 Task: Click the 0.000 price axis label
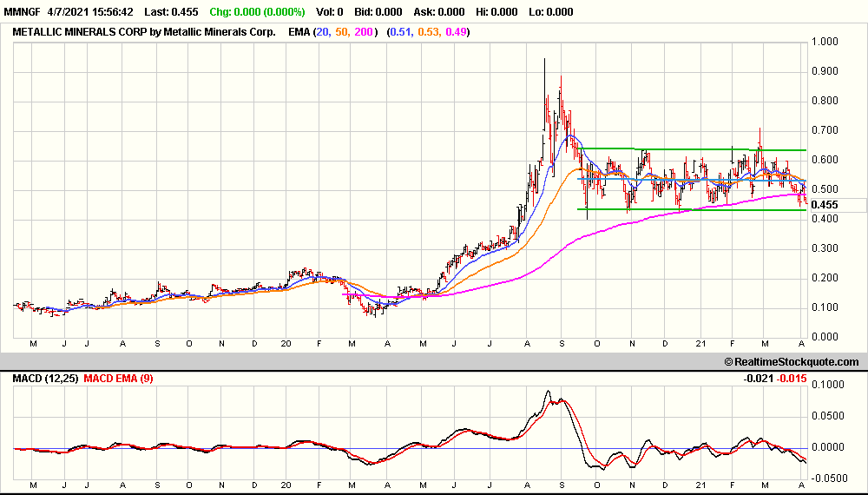pos(825,337)
